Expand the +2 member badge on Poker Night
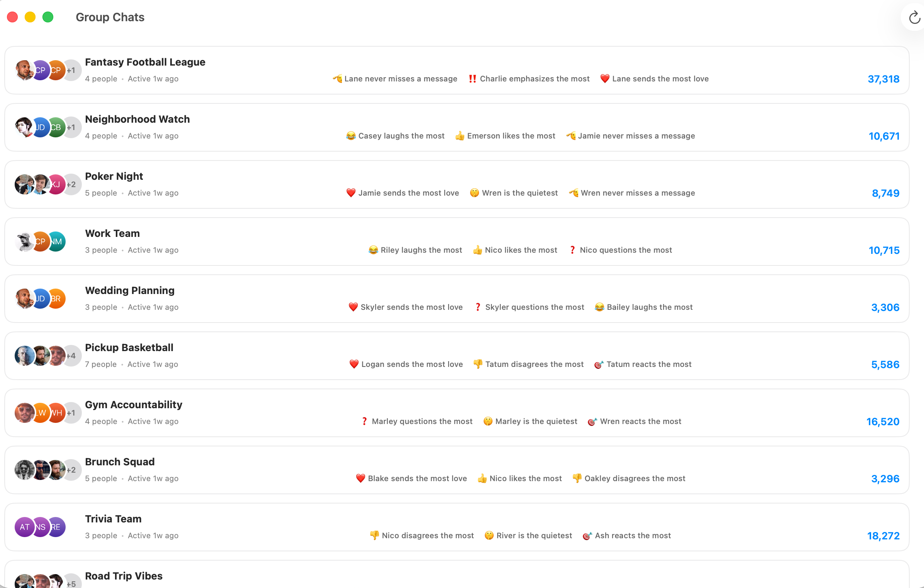Image resolution: width=924 pixels, height=588 pixels. pos(72,184)
